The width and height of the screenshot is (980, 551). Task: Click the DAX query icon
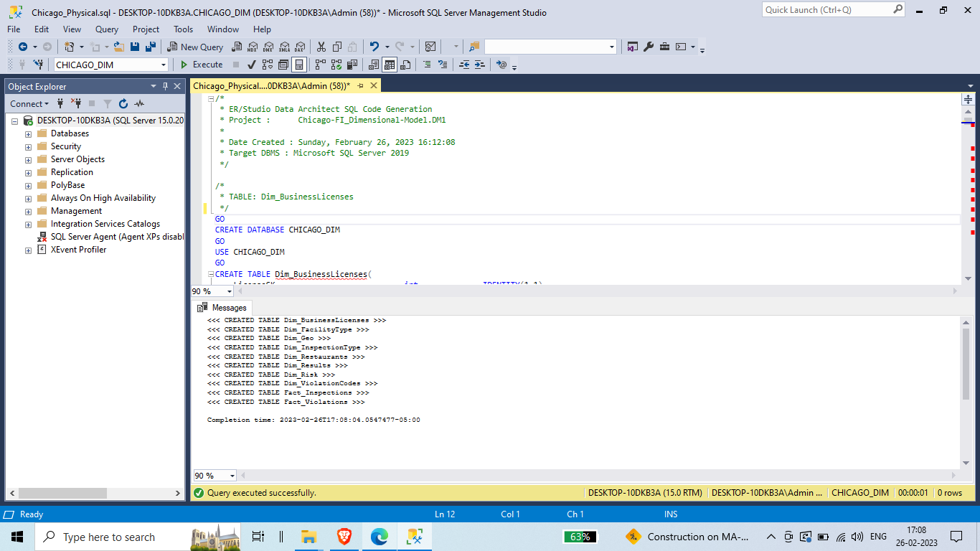pyautogui.click(x=300, y=47)
